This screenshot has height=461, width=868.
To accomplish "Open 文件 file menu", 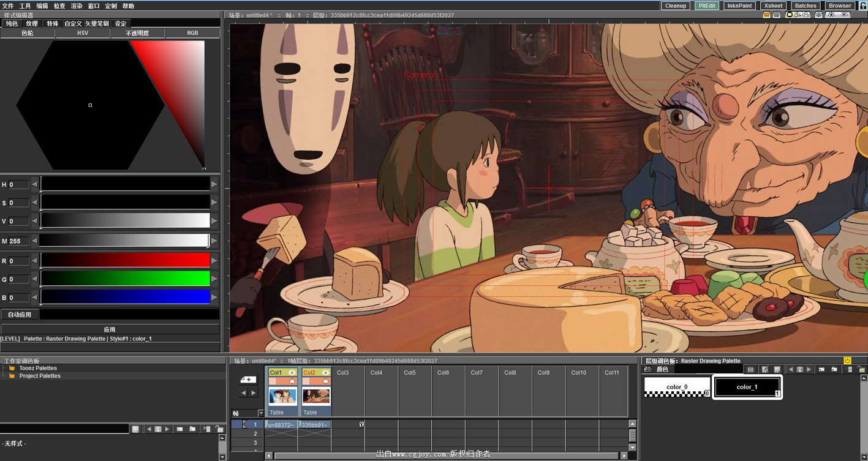I will point(7,6).
